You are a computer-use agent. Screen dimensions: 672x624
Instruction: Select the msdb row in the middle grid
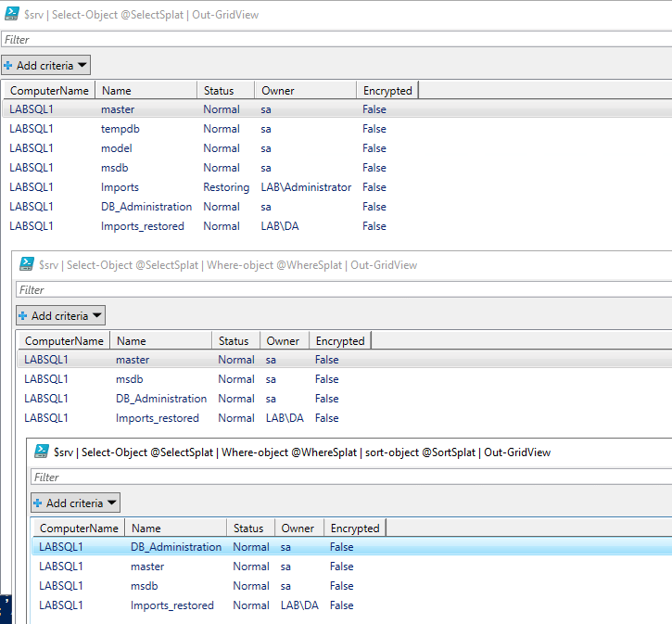click(x=130, y=379)
